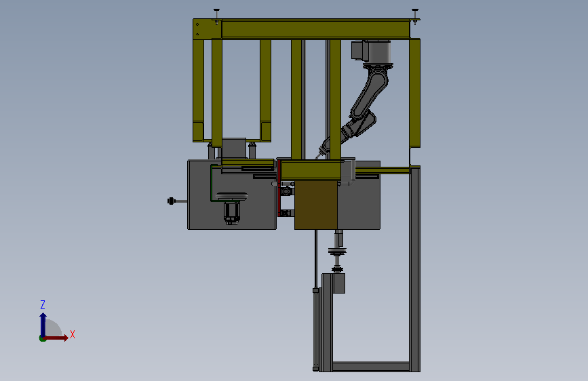Select the red vertical plate between the cabinets

(x=279, y=188)
